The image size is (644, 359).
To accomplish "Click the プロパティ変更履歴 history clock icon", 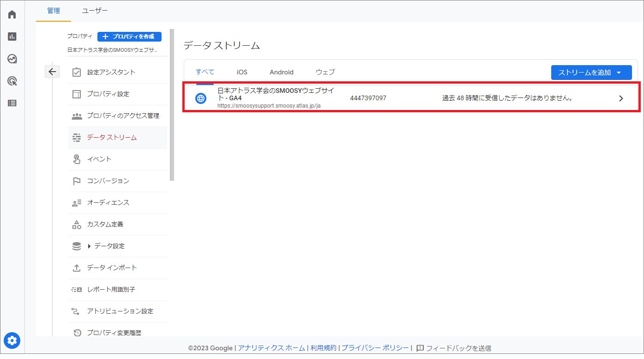I will click(77, 333).
